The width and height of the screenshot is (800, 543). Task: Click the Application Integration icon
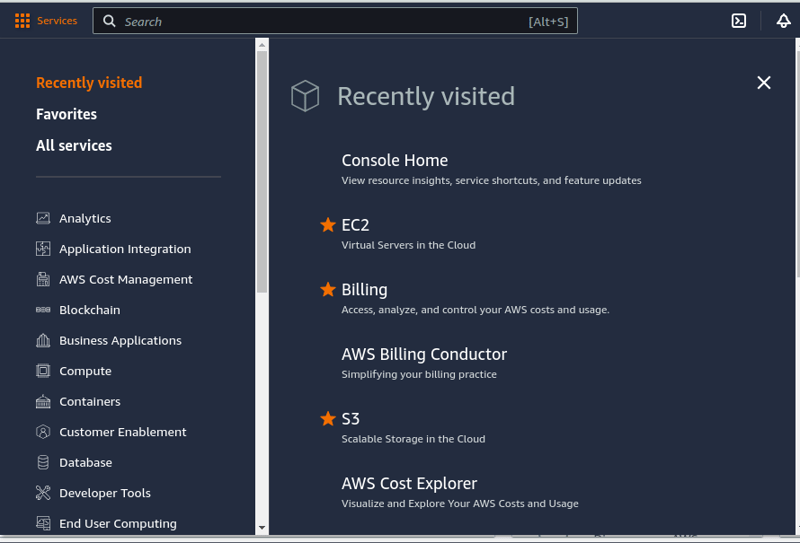pyautogui.click(x=43, y=249)
